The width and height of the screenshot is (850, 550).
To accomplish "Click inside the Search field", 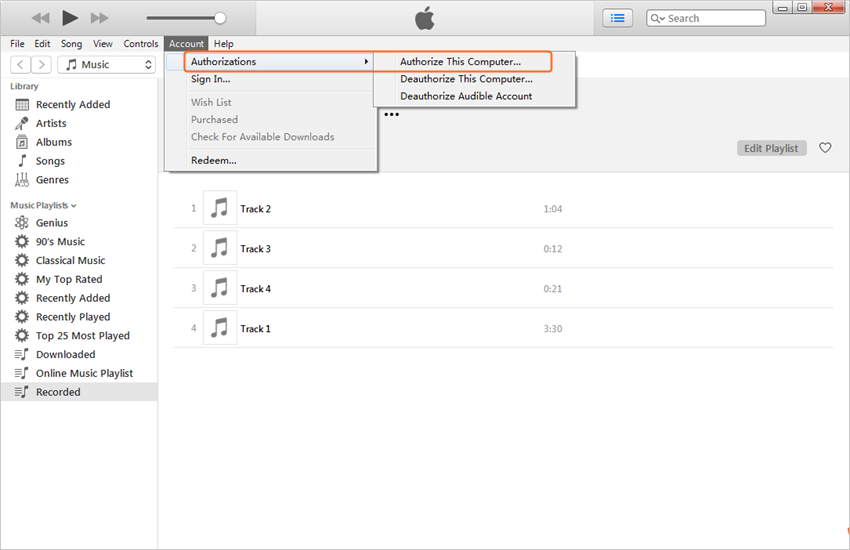I will tap(712, 18).
